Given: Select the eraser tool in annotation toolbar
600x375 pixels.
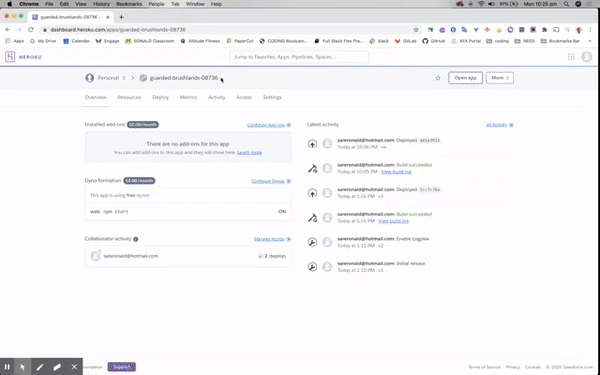Looking at the screenshot, I should (57, 367).
